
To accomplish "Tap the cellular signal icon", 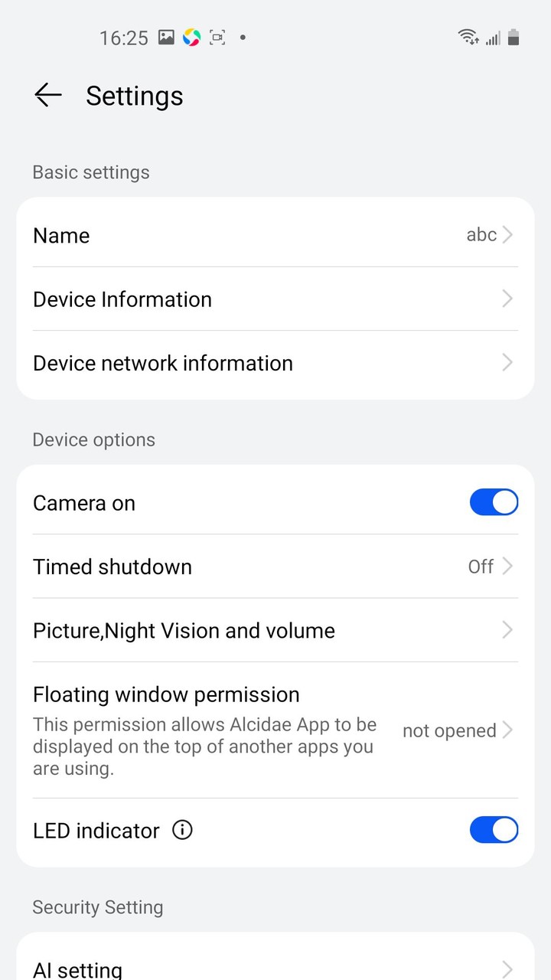I will point(493,38).
